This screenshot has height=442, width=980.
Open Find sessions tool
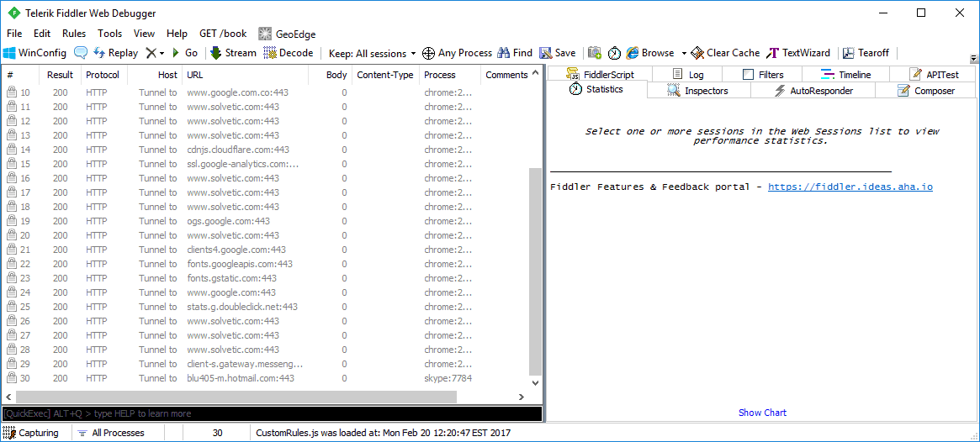[x=515, y=53]
